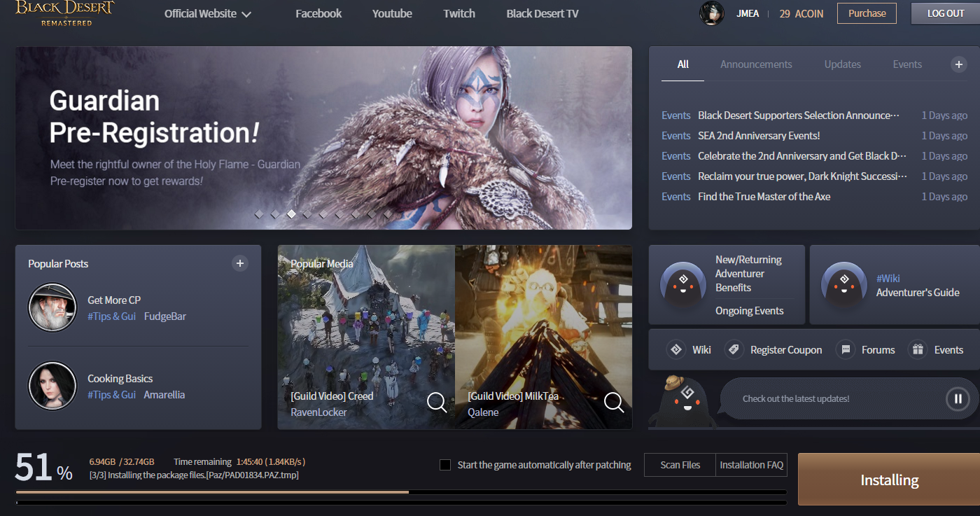Click 'Check out the latest updates!' ticker
Image resolution: width=980 pixels, height=516 pixels.
[796, 398]
